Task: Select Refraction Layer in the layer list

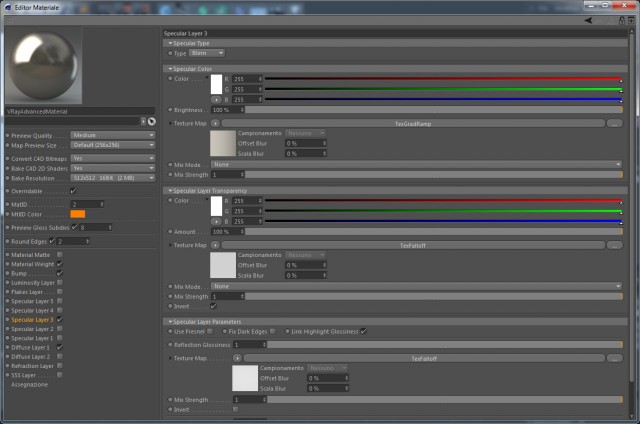Action: coord(32,366)
